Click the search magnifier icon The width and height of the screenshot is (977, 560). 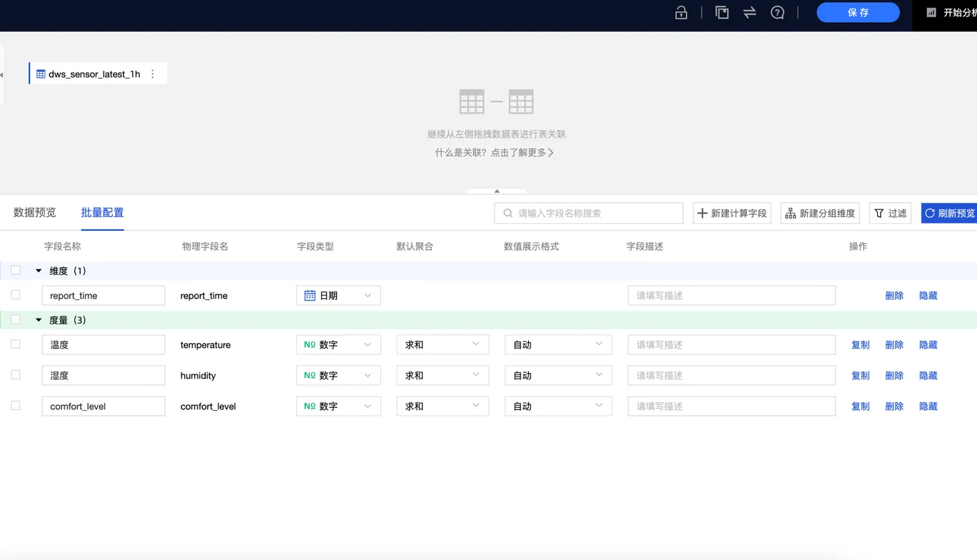507,213
